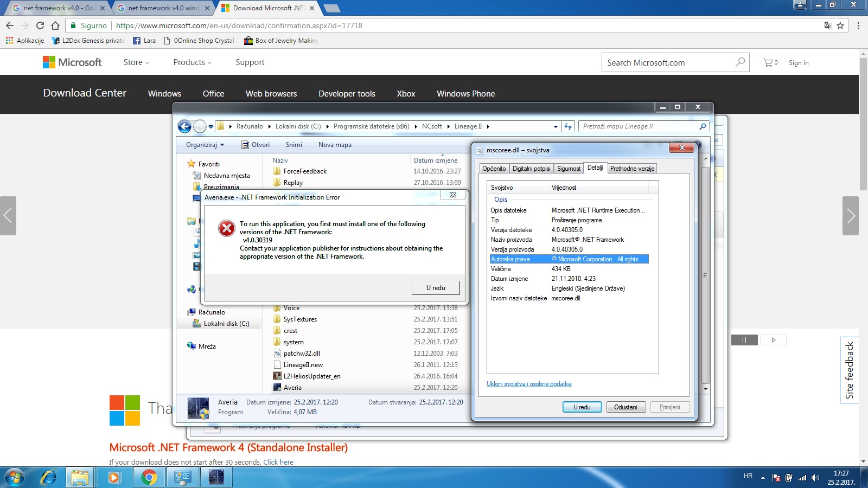Click the translate page icon in the address bar
The width and height of the screenshot is (868, 488).
828,25
